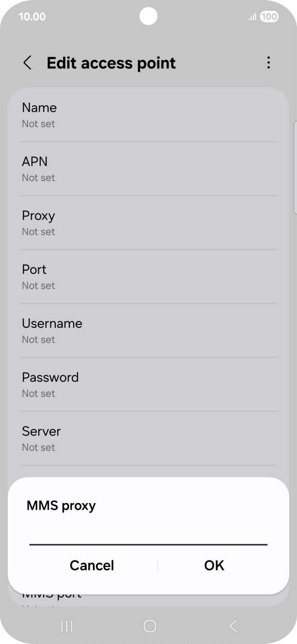Select the Password setting
Screen dimensions: 297x644
pyautogui.click(x=148, y=384)
